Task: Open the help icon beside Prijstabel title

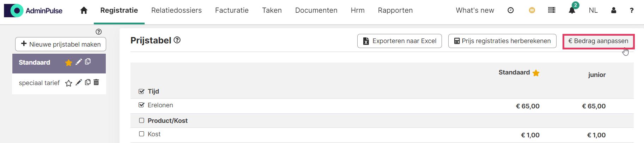Action: pos(177,40)
